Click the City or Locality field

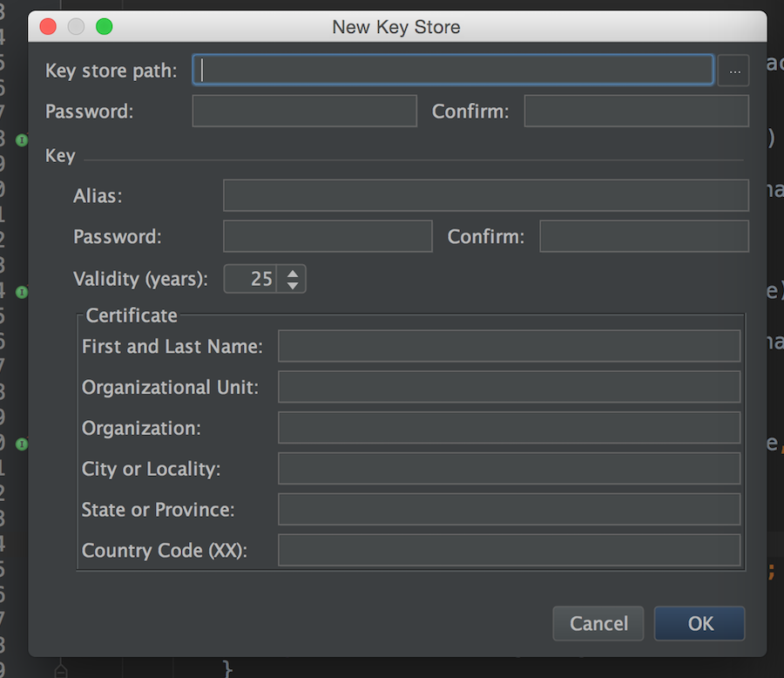tap(509, 469)
